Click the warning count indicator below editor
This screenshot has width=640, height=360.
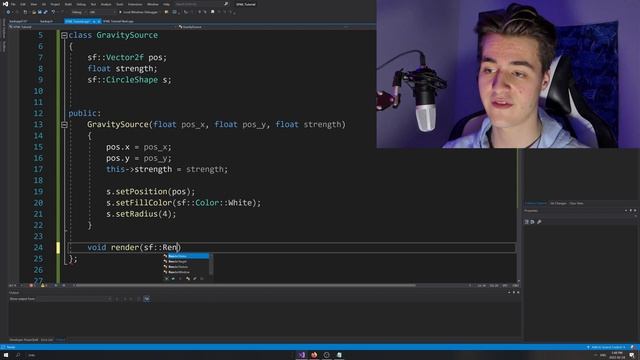point(44,285)
